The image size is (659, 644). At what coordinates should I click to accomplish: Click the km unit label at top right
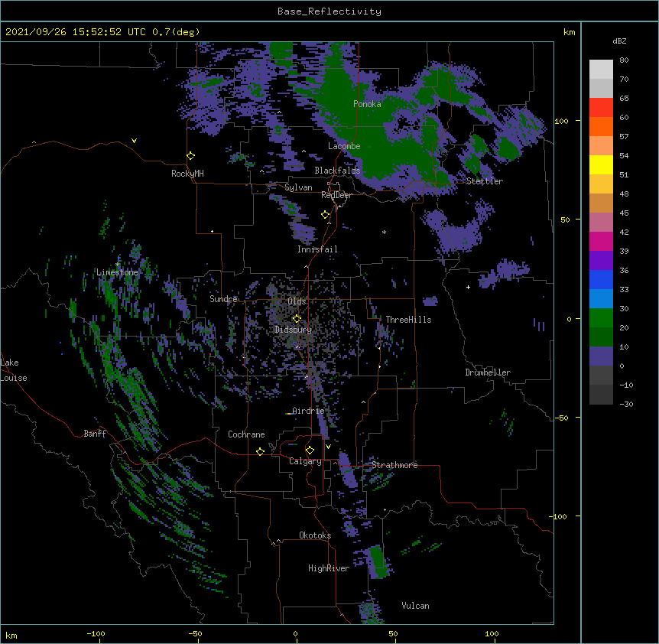coord(569,32)
